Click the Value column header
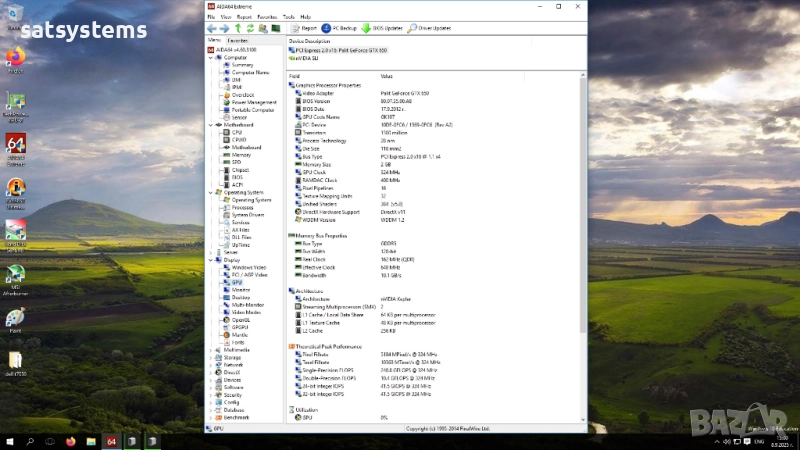Image resolution: width=800 pixels, height=450 pixels. (387, 76)
